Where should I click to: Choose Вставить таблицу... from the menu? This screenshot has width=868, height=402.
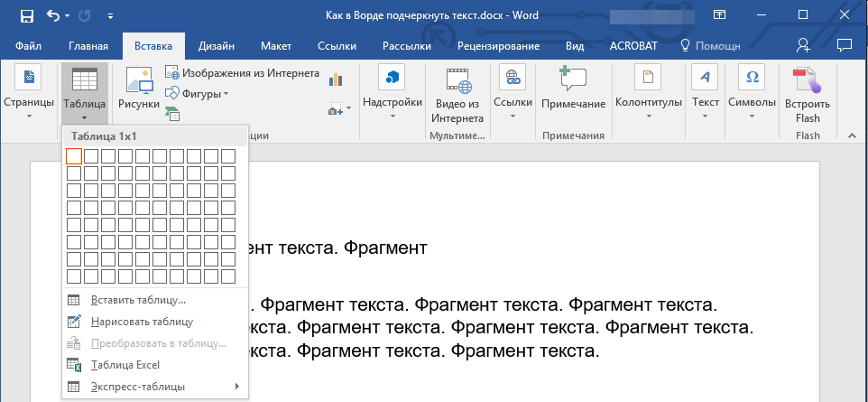[138, 300]
